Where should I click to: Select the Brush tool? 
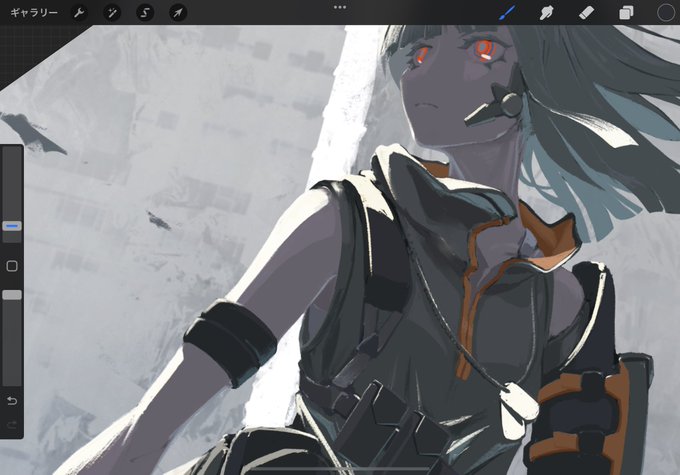click(x=507, y=13)
